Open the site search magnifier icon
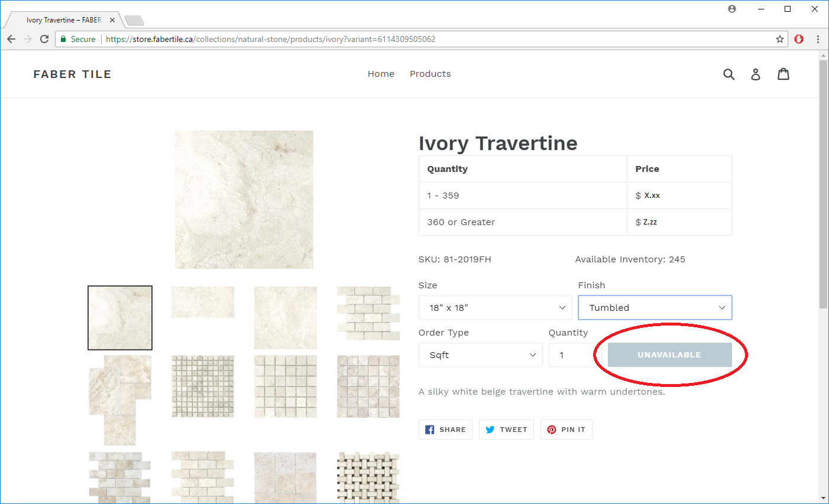 (x=729, y=74)
